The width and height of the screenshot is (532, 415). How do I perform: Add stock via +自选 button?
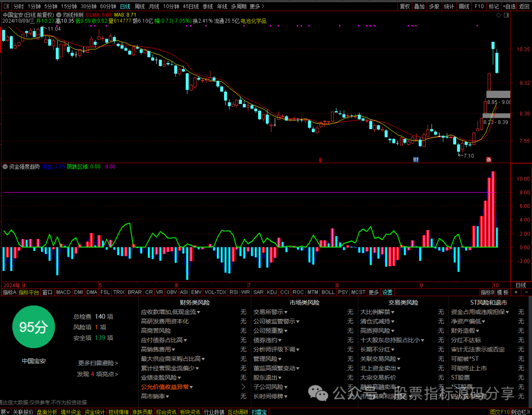(509, 6)
